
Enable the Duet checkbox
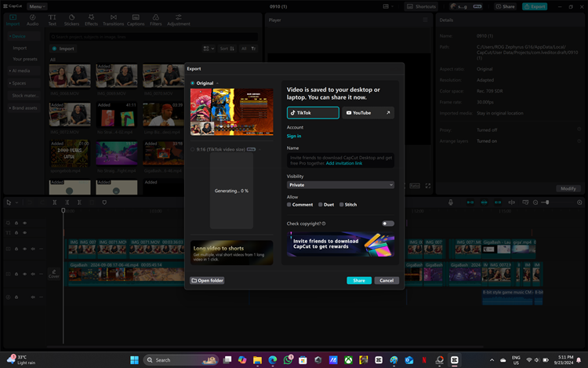320,205
